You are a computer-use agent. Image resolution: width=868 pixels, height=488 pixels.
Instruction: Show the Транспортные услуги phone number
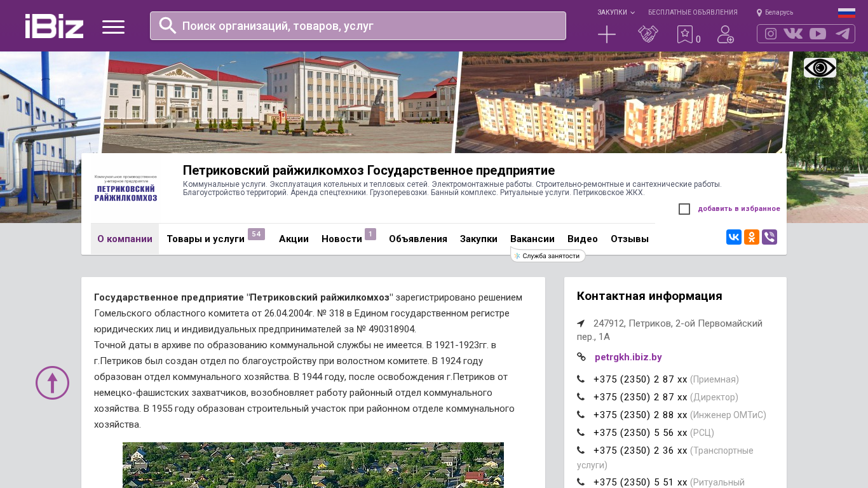[x=641, y=451]
